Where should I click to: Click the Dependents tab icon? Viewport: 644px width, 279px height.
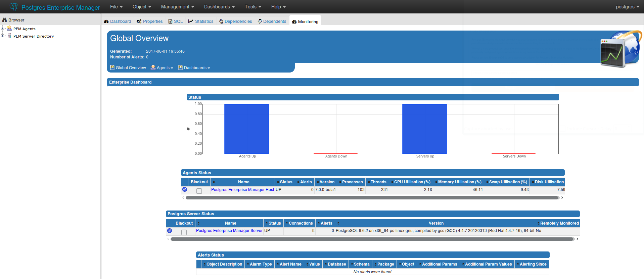click(260, 21)
